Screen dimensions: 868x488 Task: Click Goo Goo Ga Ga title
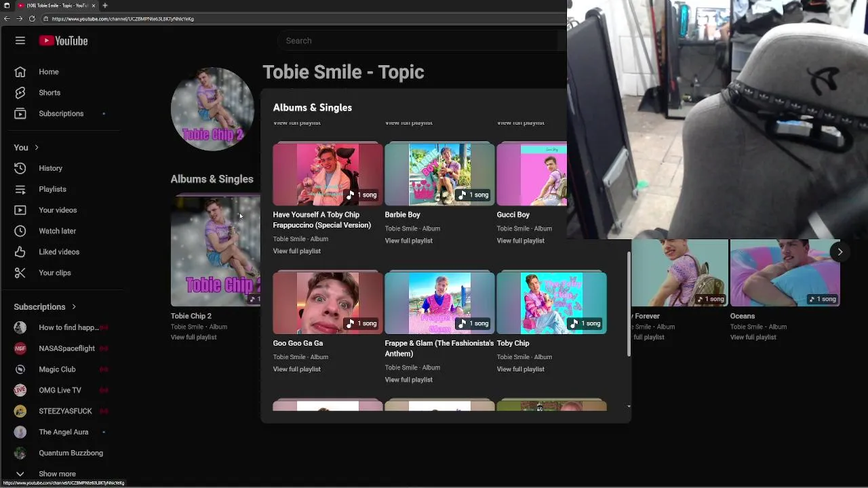point(298,344)
